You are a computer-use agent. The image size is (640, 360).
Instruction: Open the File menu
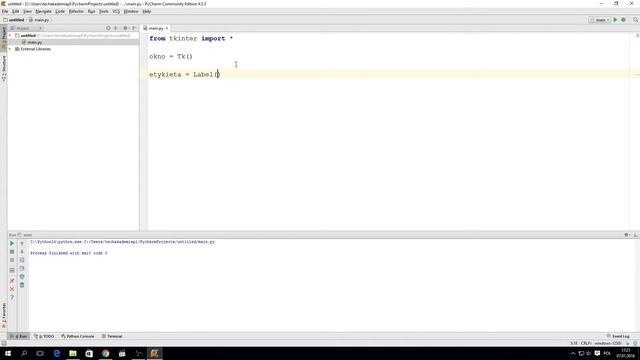coord(5,11)
